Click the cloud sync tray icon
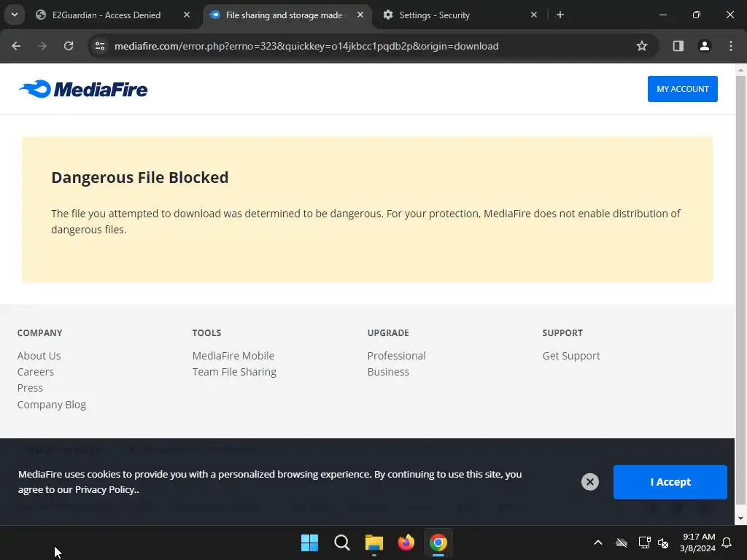 coord(622,542)
